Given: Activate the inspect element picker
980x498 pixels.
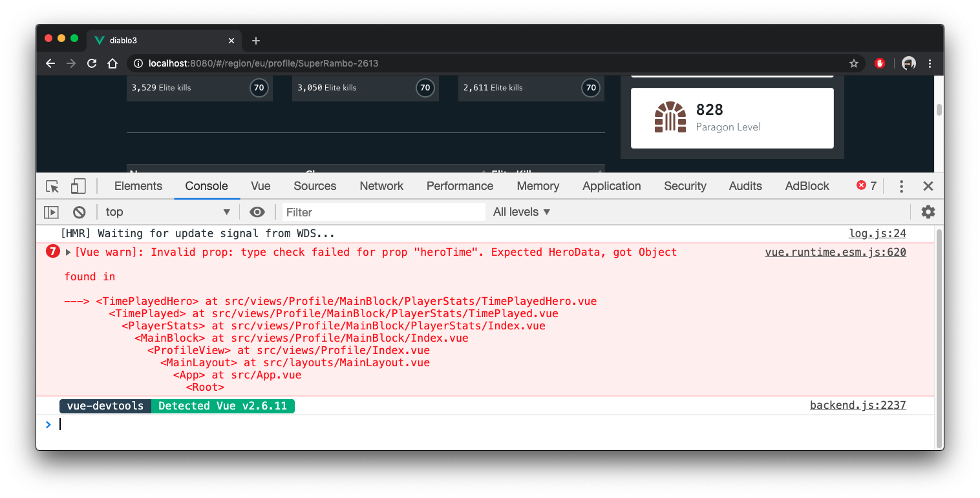Looking at the screenshot, I should coord(52,186).
